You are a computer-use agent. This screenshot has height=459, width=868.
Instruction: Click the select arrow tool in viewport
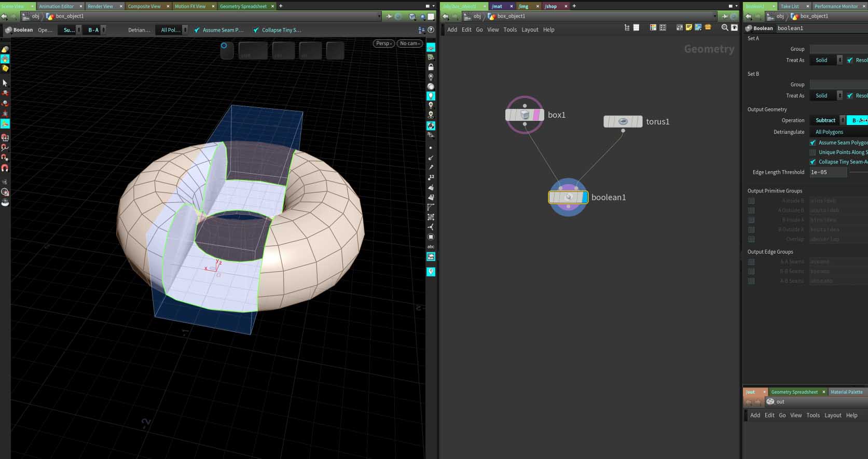tap(5, 83)
